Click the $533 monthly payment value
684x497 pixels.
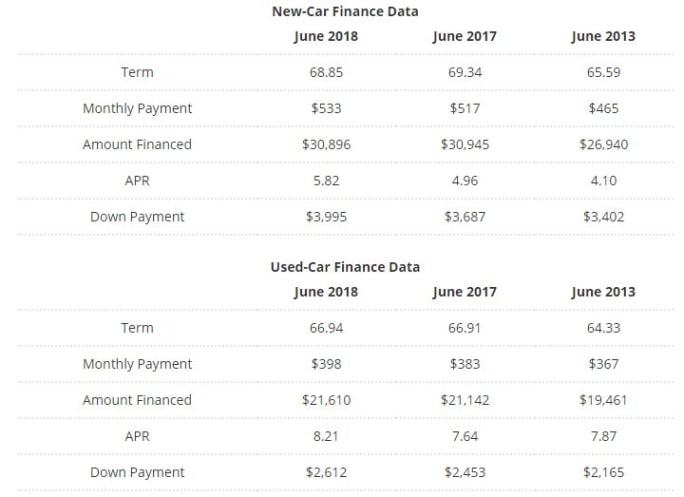(326, 108)
